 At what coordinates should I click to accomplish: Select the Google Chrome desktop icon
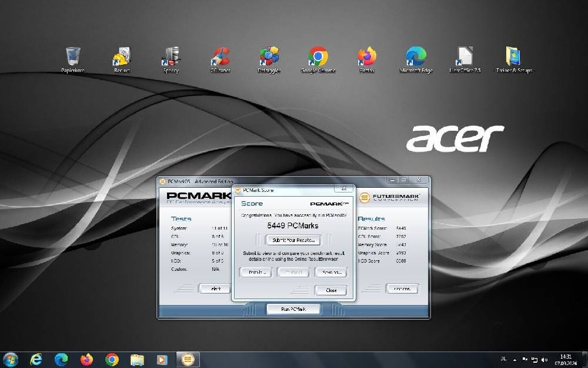318,59
